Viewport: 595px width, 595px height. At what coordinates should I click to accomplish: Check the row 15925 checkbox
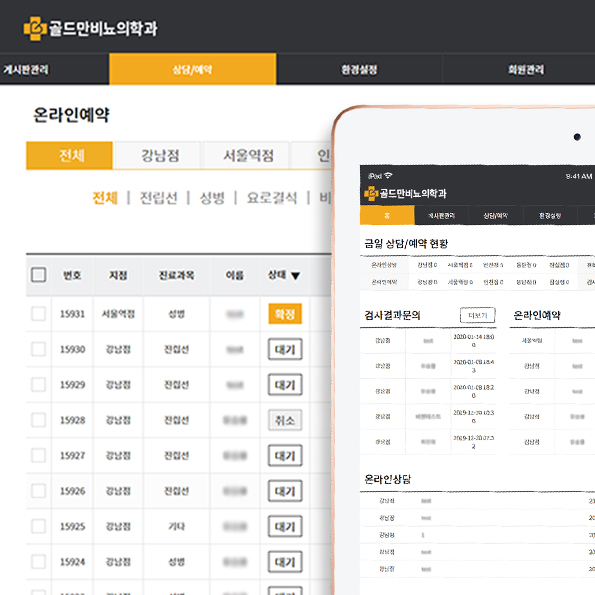pos(38,526)
